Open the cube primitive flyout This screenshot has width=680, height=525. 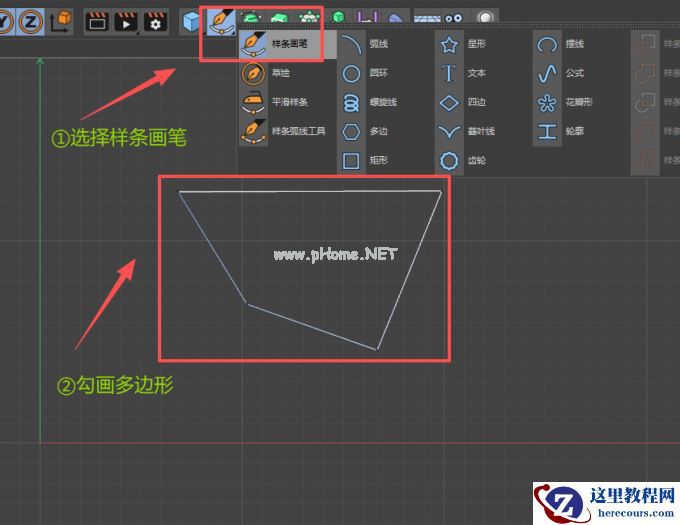point(192,22)
